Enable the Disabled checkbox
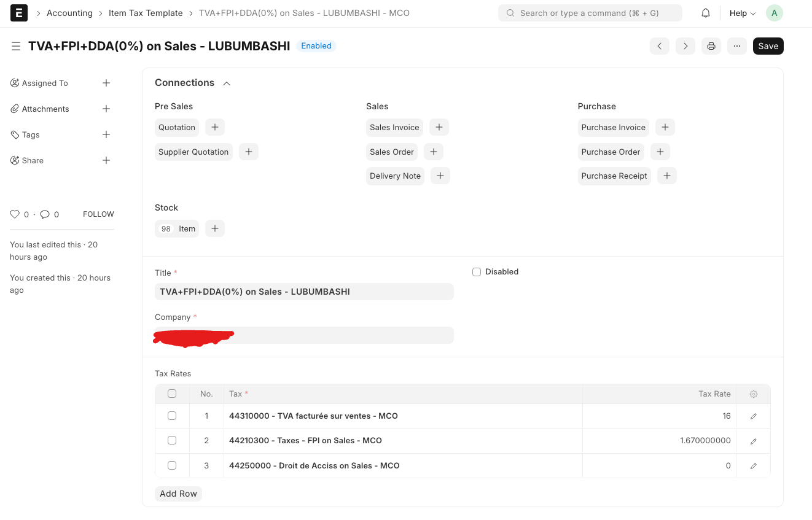 (x=477, y=272)
